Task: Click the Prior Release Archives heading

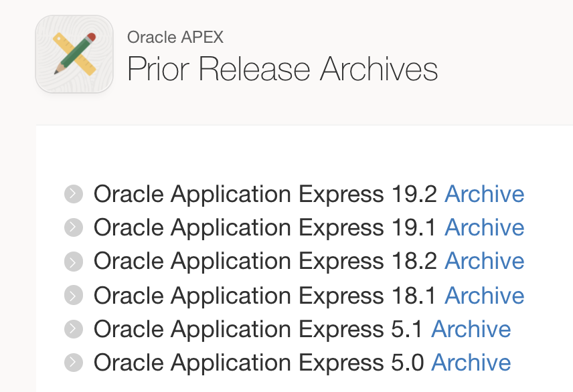Action: [x=282, y=70]
